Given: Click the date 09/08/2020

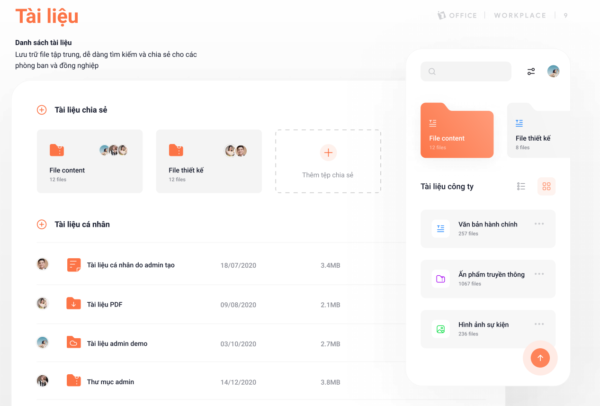Looking at the screenshot, I should 238,305.
